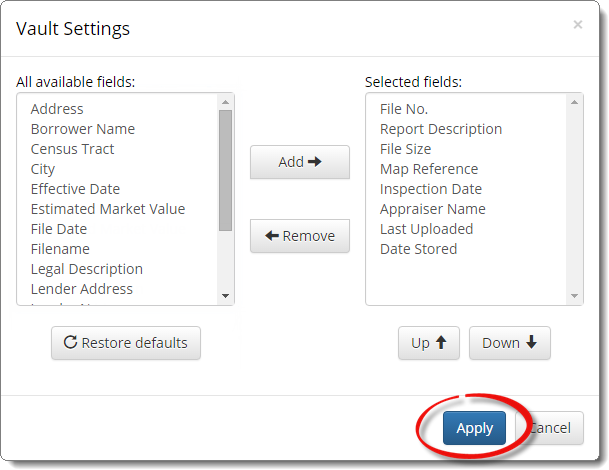The image size is (609, 470).
Task: Click the available fields scrollbar thumb
Action: pos(225,171)
